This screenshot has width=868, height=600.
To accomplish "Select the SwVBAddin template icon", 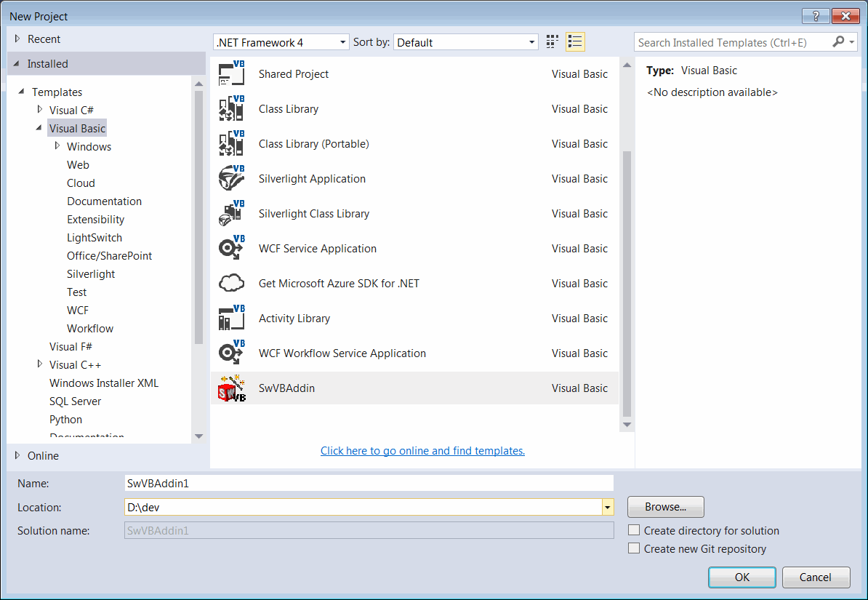I will coord(231,388).
